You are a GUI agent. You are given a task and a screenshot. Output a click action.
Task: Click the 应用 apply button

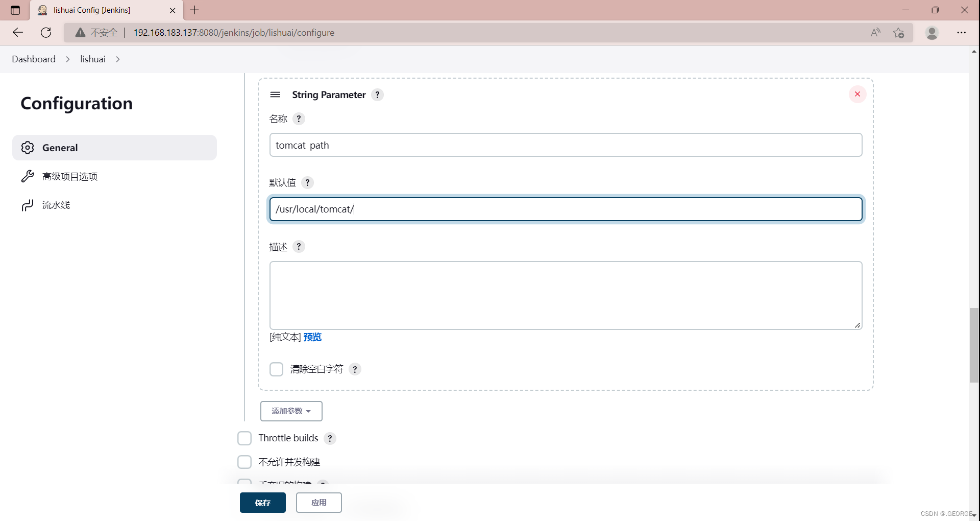click(319, 503)
